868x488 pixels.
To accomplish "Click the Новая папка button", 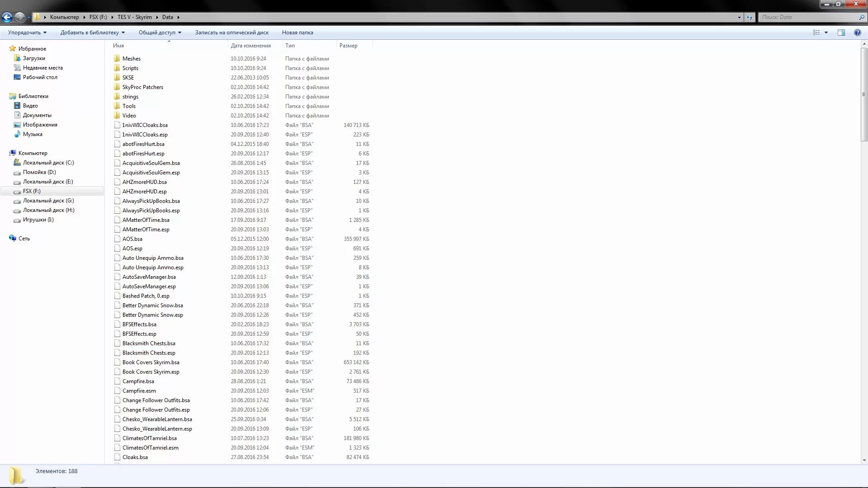I will coord(297,33).
